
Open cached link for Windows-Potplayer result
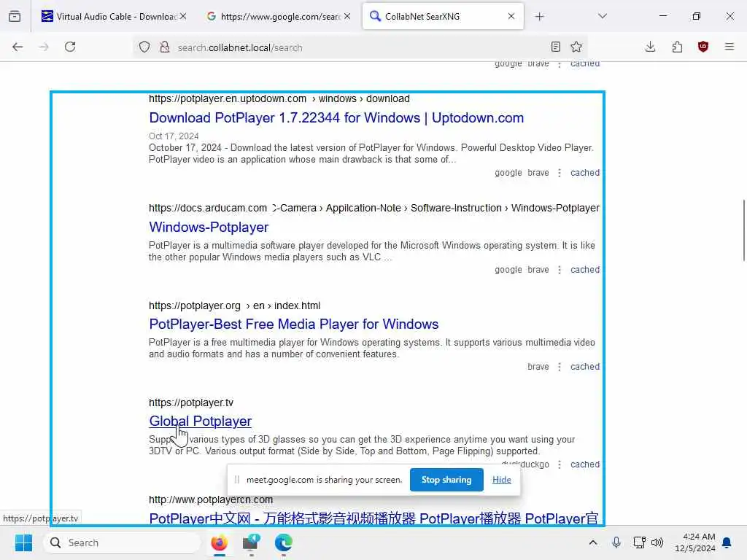point(585,270)
